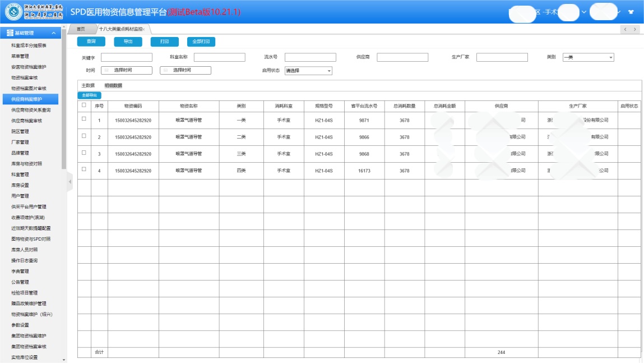
Task: Open the end time calendar picker
Action: tap(165, 70)
